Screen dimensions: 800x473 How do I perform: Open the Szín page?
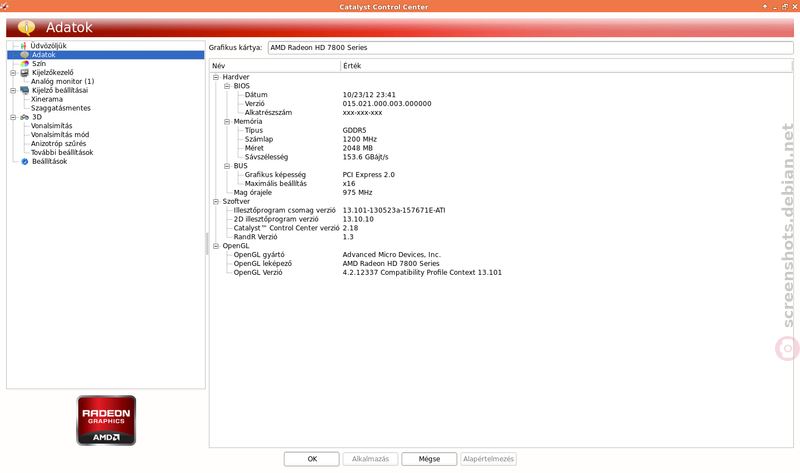tap(39, 64)
